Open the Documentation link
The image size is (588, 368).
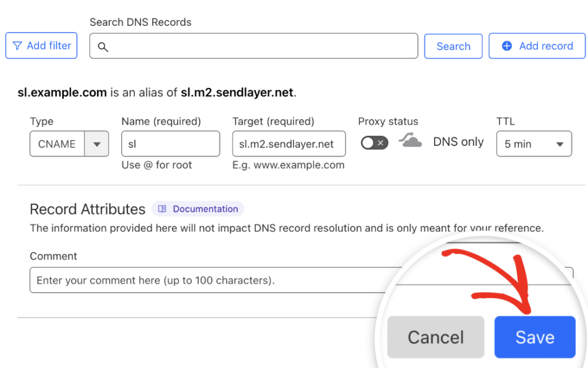pos(205,209)
